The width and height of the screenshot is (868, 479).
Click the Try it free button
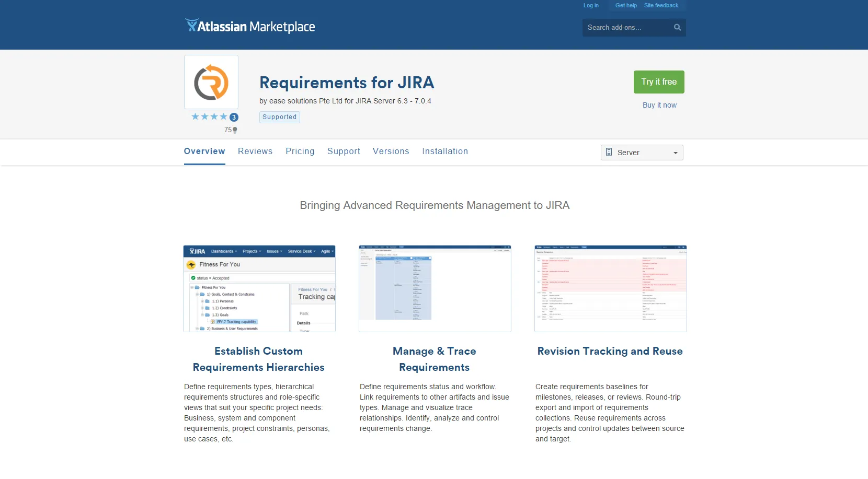click(x=659, y=82)
